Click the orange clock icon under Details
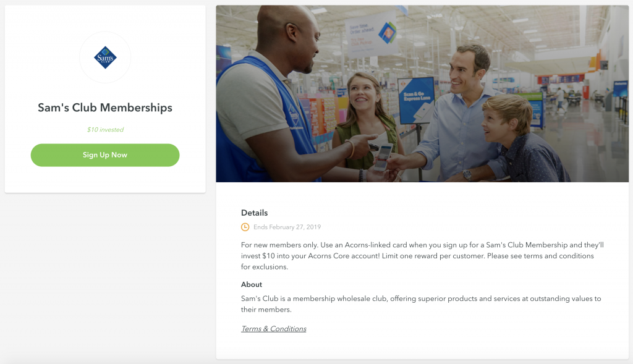This screenshot has width=633, height=364. point(245,227)
